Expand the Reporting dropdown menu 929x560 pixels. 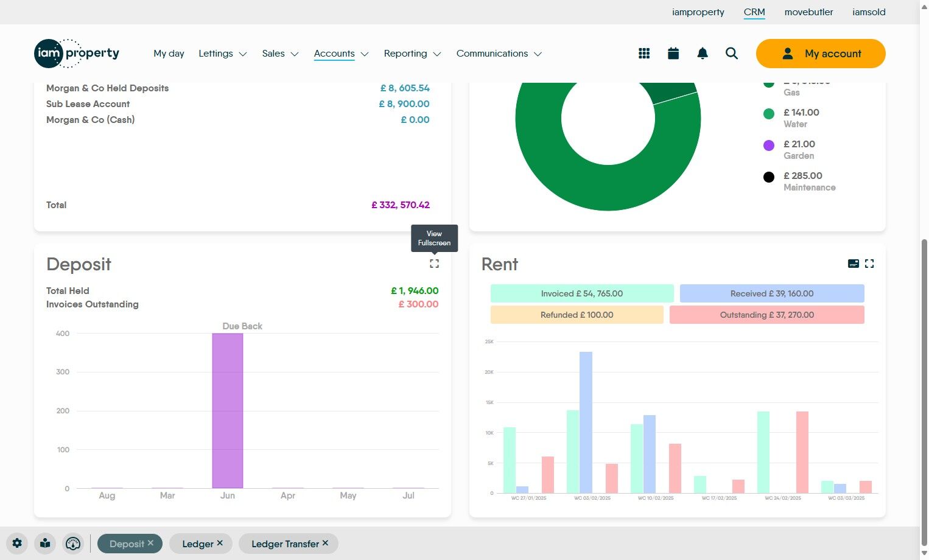point(412,54)
